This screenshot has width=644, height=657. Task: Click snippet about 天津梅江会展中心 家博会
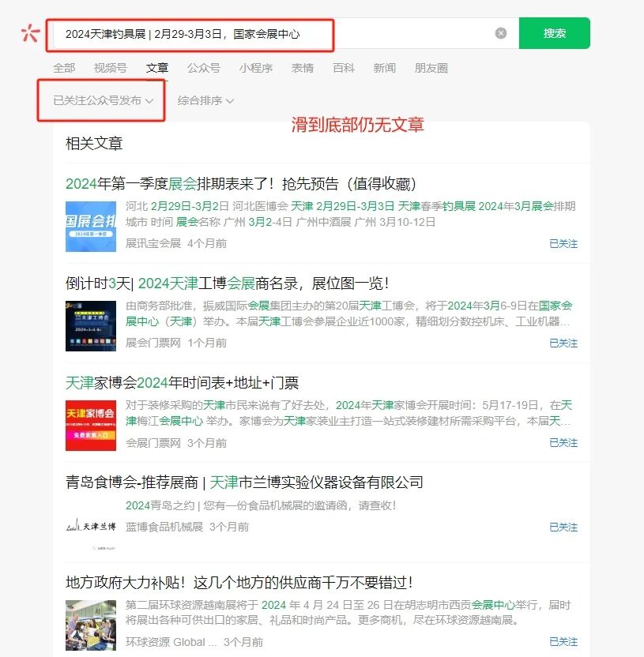coord(348,413)
